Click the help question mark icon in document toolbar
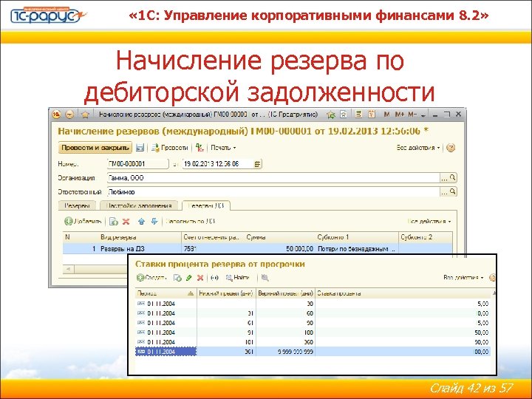The width and height of the screenshot is (532, 399). [x=451, y=148]
